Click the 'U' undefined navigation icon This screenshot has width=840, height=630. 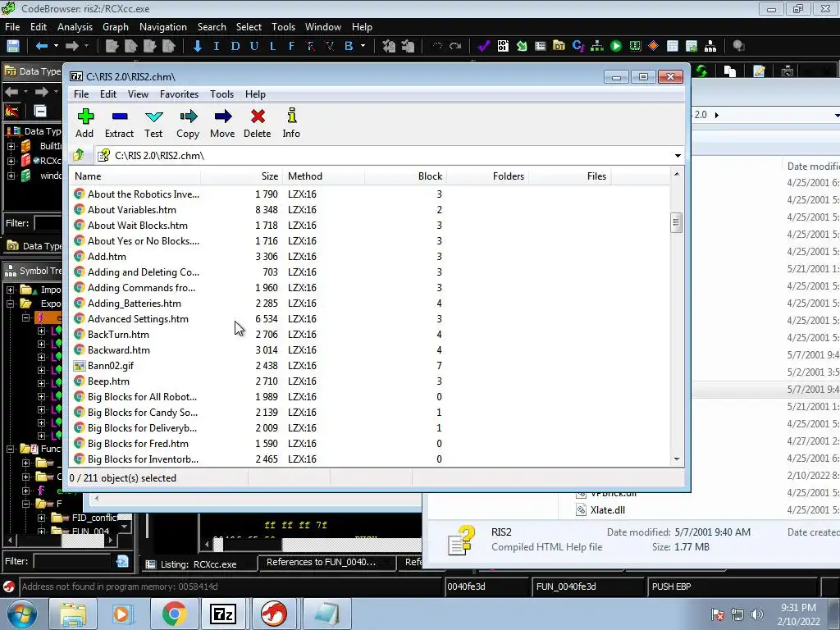click(x=254, y=46)
